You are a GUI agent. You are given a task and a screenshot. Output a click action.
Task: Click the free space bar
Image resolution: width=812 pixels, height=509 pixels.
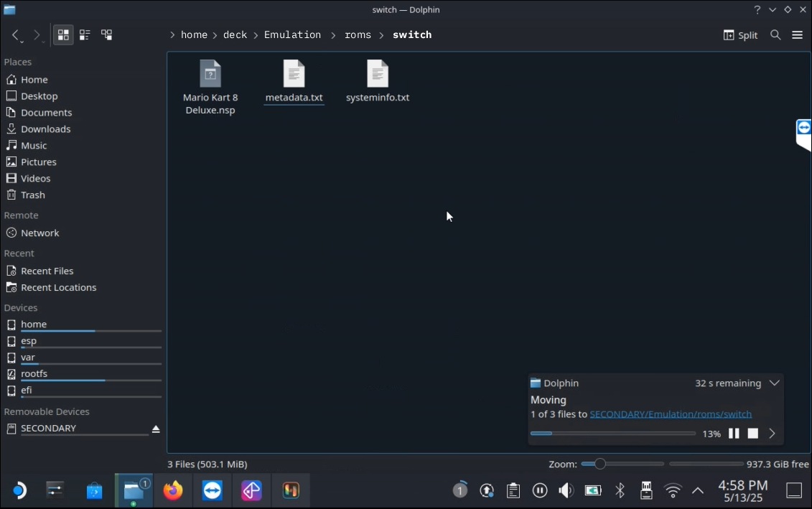pos(706,464)
